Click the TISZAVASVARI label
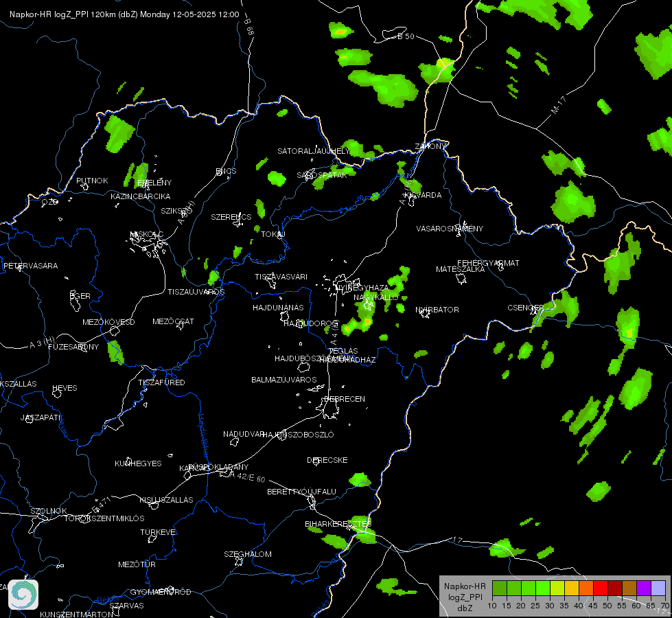672x618 pixels. click(x=281, y=277)
